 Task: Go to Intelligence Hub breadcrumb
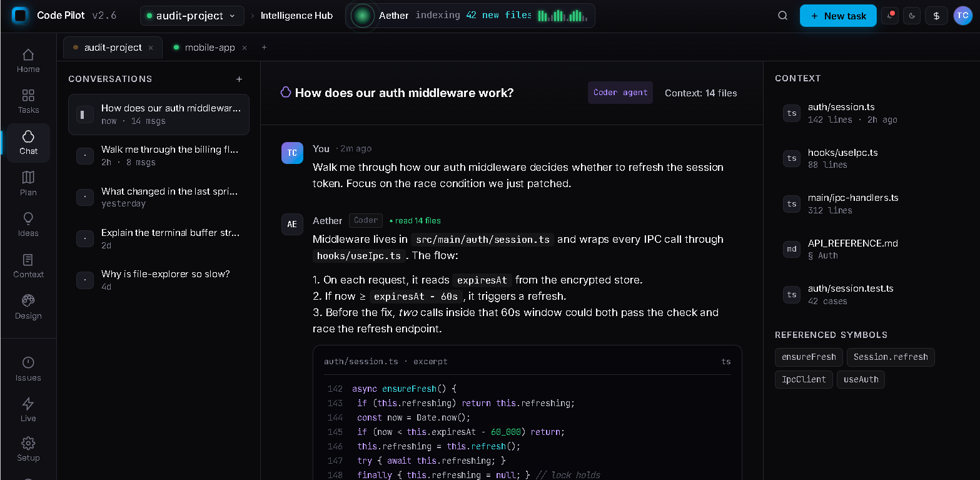click(x=296, y=16)
